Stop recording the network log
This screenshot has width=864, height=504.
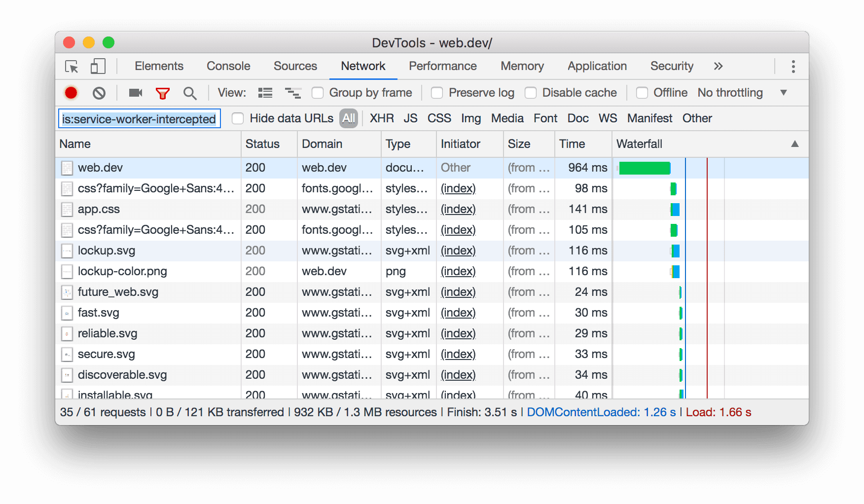71,93
